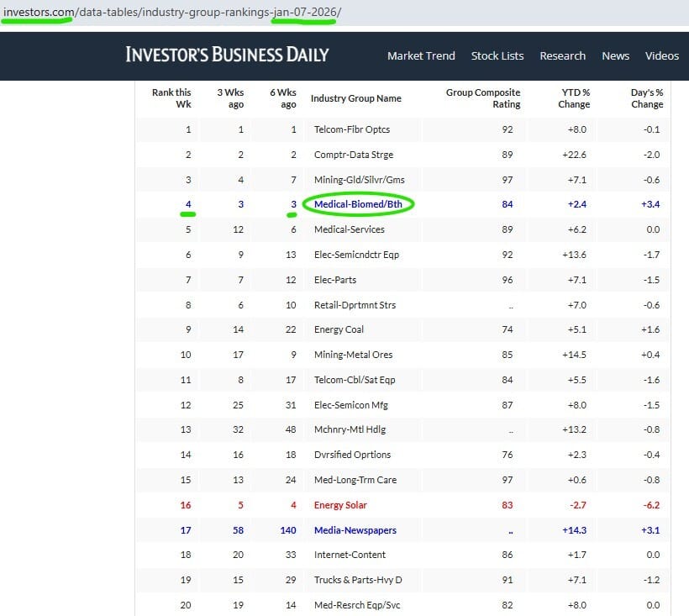This screenshot has height=616, width=689.
Task: Open the News menu
Action: 615,55
